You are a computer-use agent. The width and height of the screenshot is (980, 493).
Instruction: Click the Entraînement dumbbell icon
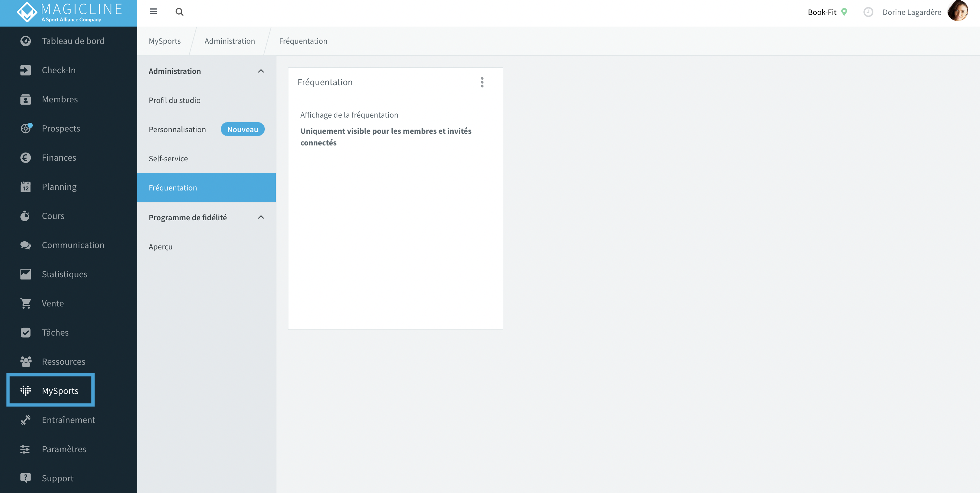26,420
